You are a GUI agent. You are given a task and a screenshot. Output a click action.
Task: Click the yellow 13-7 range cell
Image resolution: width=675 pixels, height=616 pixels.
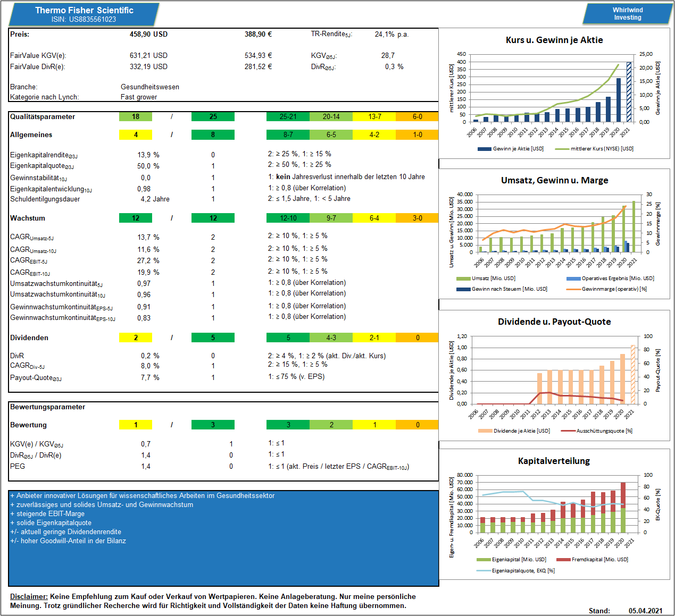click(x=374, y=116)
